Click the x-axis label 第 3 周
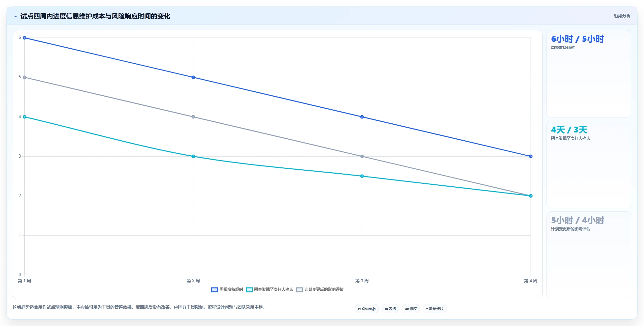This screenshot has width=644, height=326. click(x=362, y=281)
